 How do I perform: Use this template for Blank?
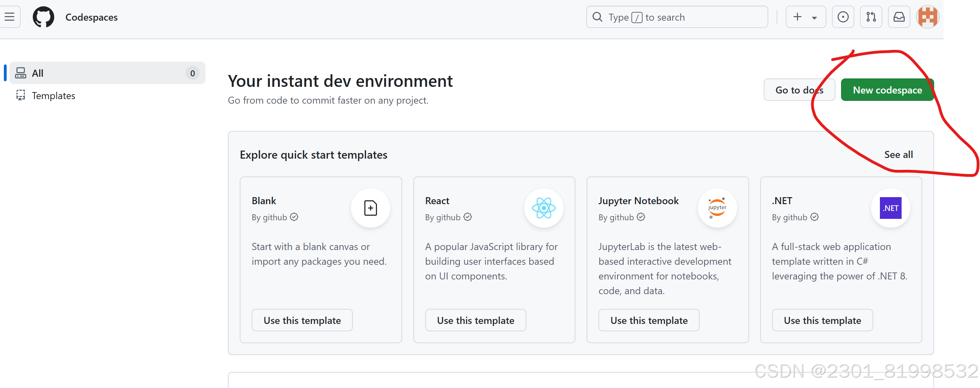[x=302, y=320]
